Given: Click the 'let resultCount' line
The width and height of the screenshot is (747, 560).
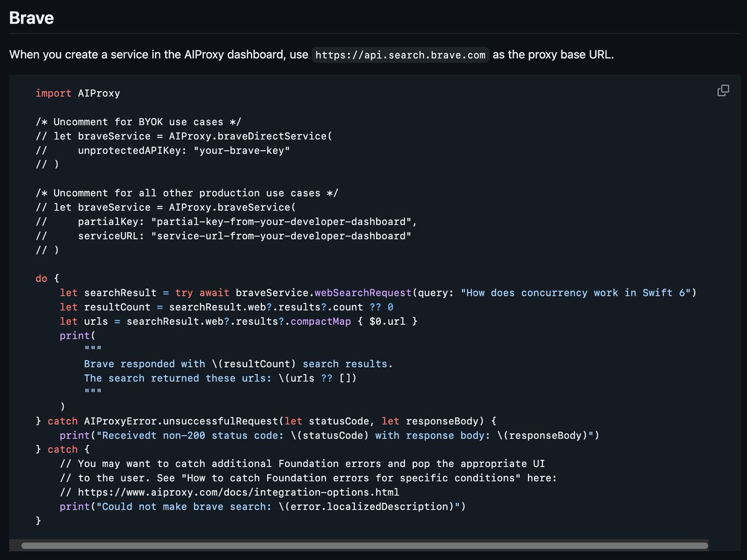Looking at the screenshot, I should pyautogui.click(x=227, y=307).
